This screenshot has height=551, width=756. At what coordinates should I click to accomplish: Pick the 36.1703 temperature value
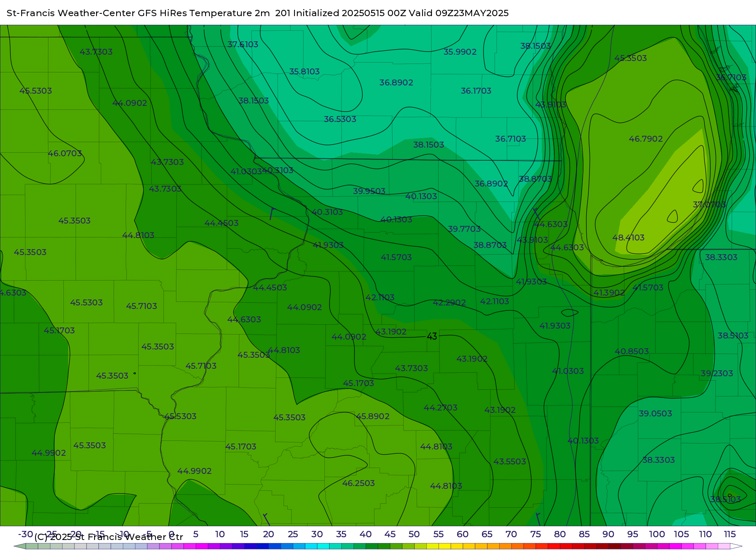[476, 91]
